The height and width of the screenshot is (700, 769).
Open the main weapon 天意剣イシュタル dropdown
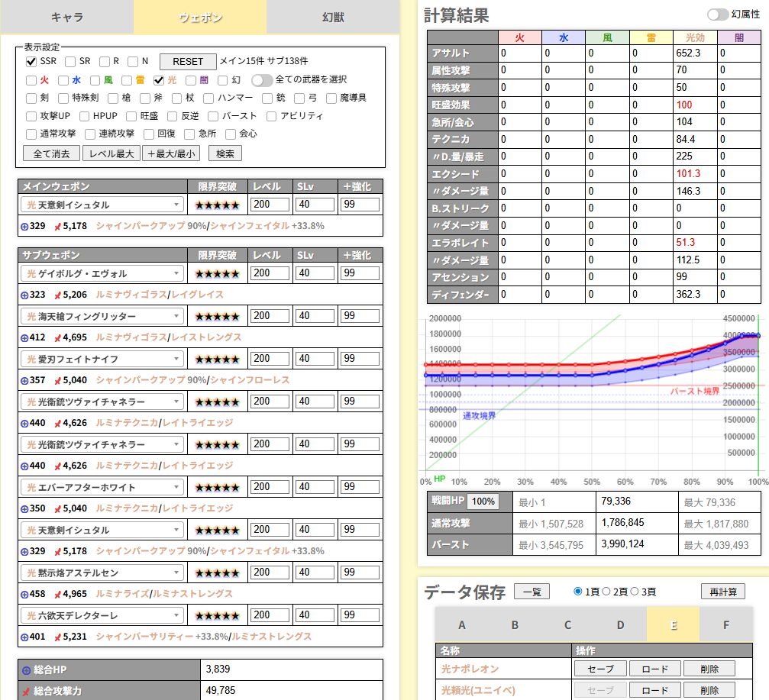102,205
